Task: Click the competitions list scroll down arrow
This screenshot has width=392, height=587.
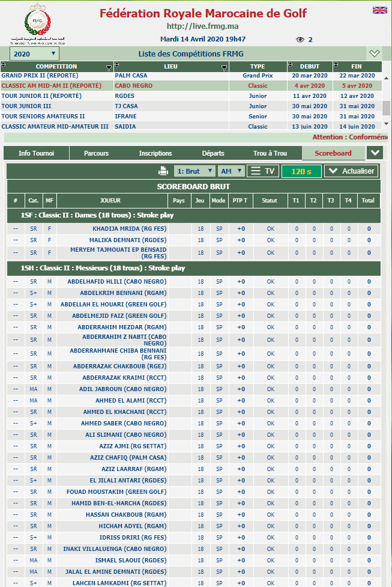Action: tap(386, 124)
